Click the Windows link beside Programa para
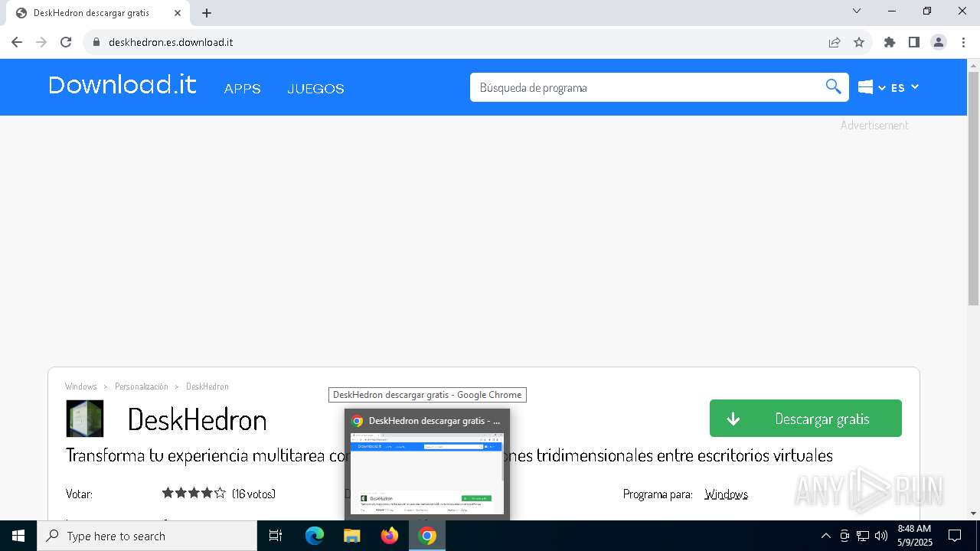The height and width of the screenshot is (551, 980). click(x=726, y=494)
